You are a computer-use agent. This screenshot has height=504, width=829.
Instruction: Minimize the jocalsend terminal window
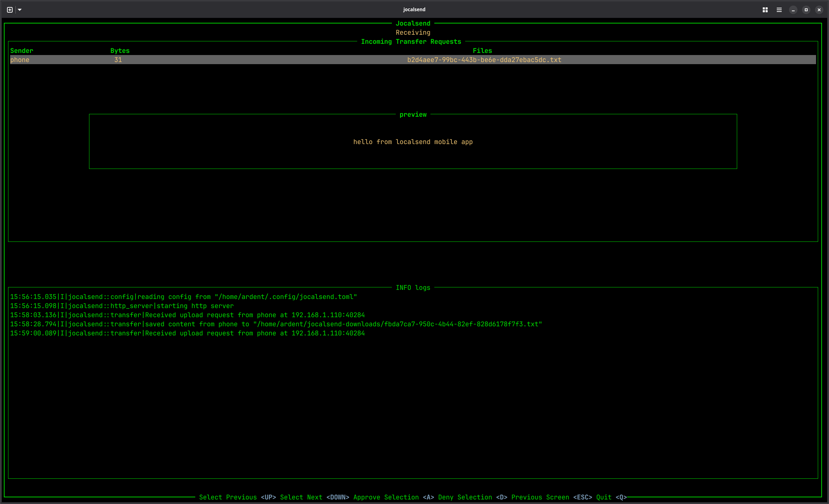pyautogui.click(x=793, y=10)
